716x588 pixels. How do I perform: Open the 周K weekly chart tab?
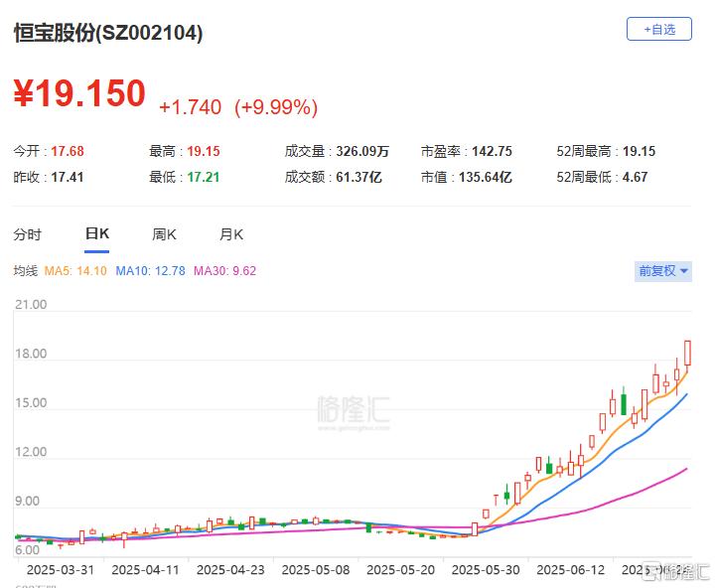tap(164, 234)
